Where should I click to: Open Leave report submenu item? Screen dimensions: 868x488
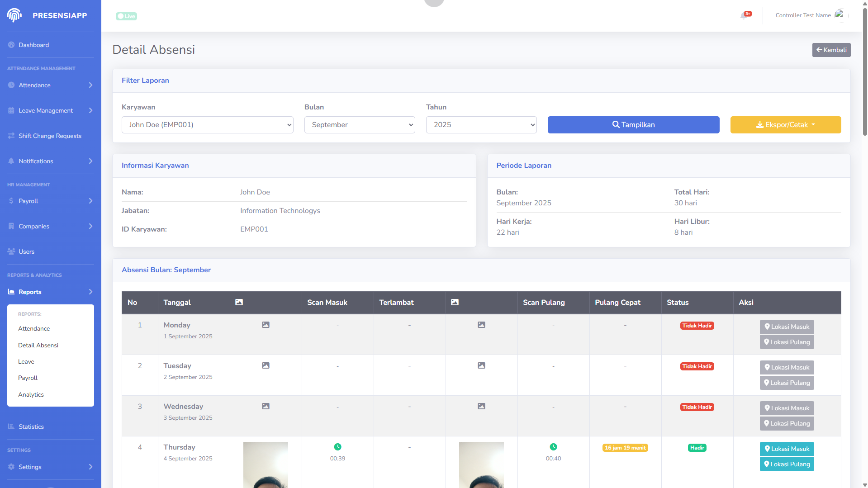[26, 361]
